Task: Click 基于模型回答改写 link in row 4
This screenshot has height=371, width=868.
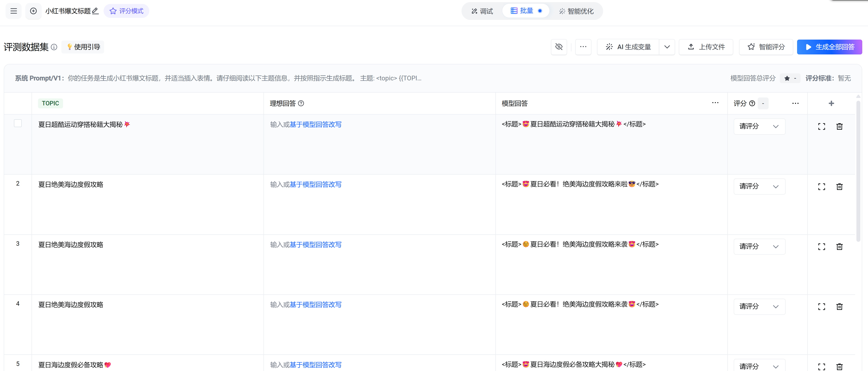Action: (315, 305)
